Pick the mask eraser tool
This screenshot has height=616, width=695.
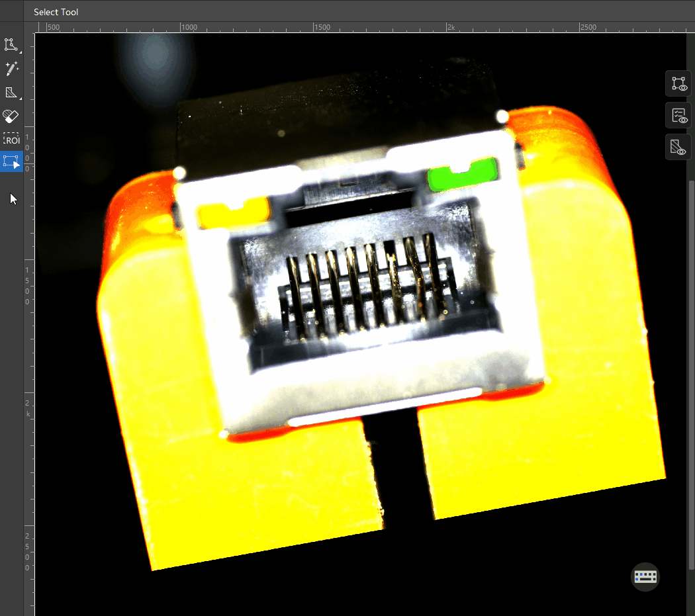pos(11,116)
